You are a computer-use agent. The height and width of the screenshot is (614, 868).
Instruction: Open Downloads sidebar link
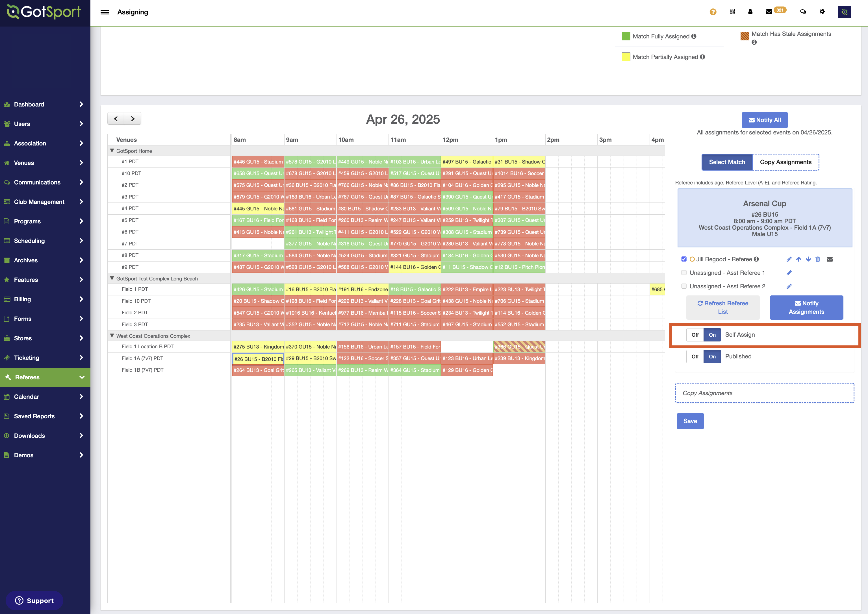pyautogui.click(x=45, y=436)
